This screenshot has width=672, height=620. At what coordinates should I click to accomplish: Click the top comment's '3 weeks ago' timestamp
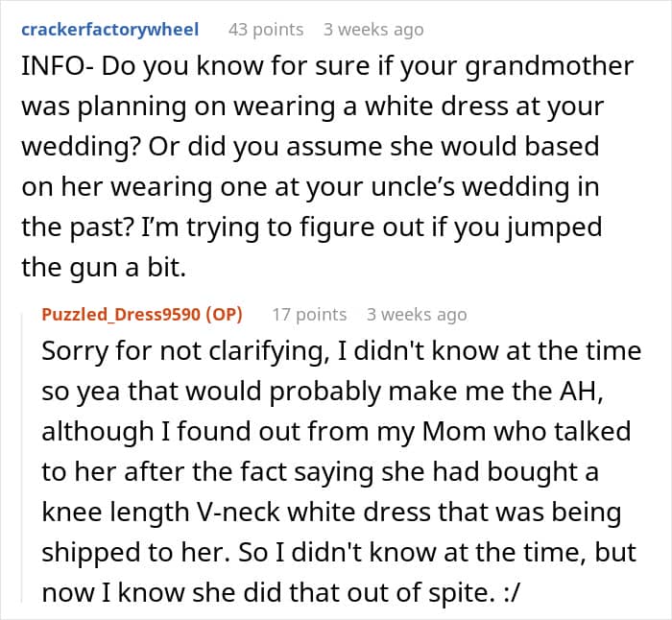pyautogui.click(x=373, y=30)
